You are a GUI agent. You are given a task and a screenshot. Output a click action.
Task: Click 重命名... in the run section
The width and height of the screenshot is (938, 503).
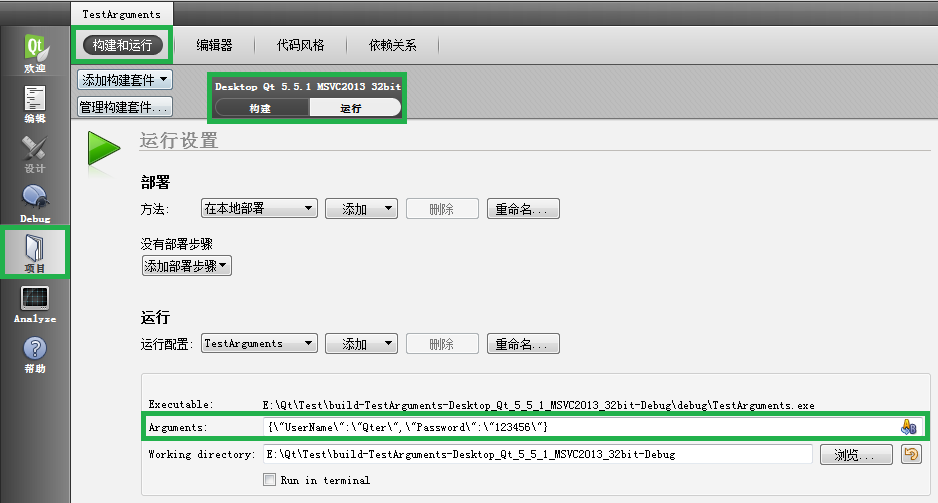pos(523,344)
